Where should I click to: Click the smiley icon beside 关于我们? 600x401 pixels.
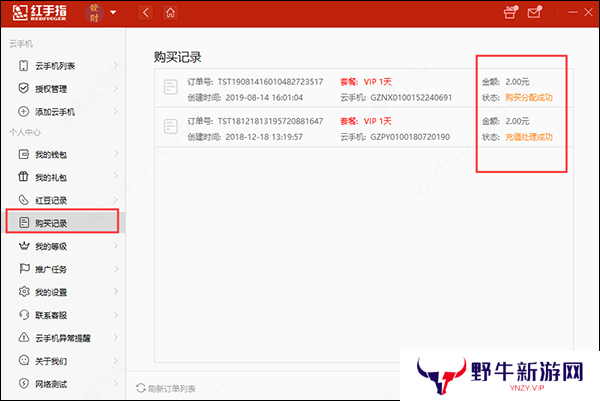24,360
